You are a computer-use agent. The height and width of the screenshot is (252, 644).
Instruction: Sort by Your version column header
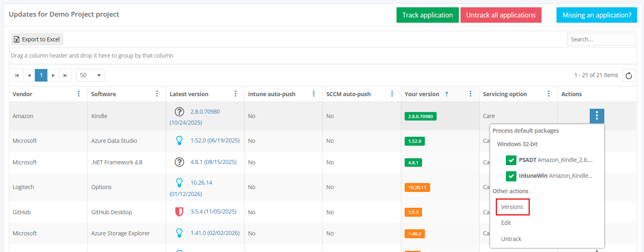[x=422, y=94]
